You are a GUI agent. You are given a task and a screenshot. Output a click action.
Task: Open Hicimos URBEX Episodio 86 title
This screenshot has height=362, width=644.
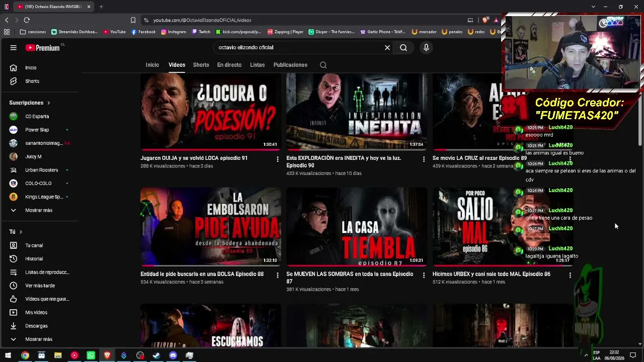[x=492, y=274]
